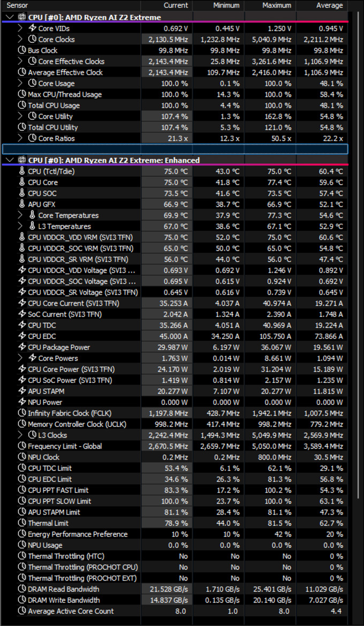Click the lightning icon beside NPU Power
Viewport: 364px width, 626px height.
(22, 402)
